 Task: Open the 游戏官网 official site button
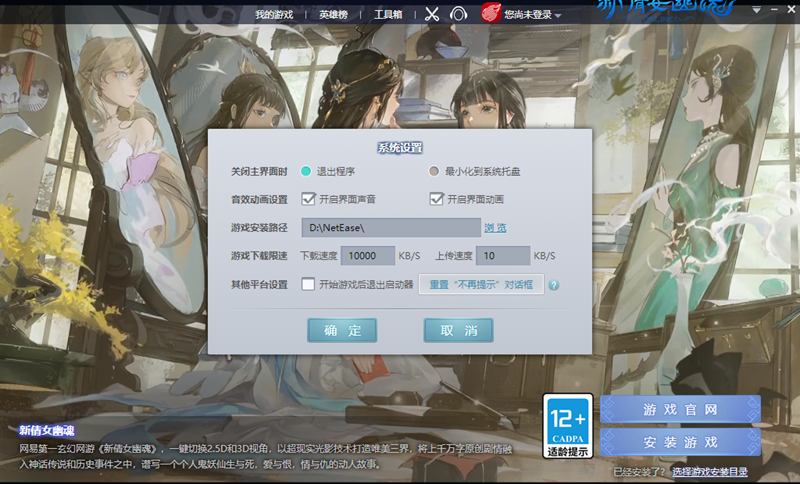point(680,410)
